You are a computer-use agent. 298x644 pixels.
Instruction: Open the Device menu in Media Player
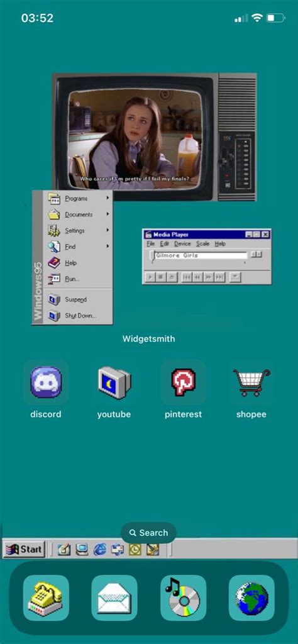(183, 243)
